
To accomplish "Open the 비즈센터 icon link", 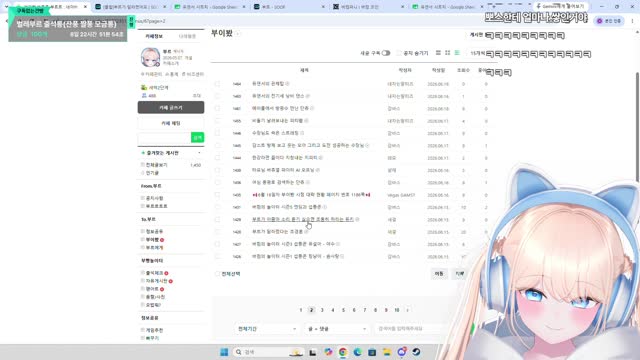I will pyautogui.click(x=193, y=74).
